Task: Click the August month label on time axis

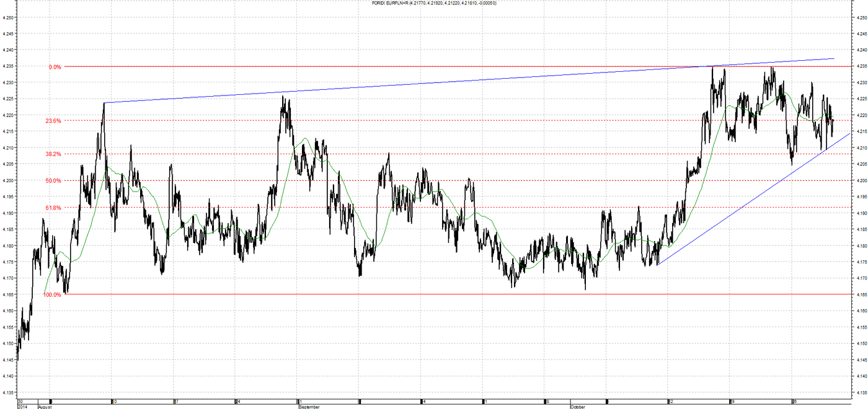Action: click(46, 407)
